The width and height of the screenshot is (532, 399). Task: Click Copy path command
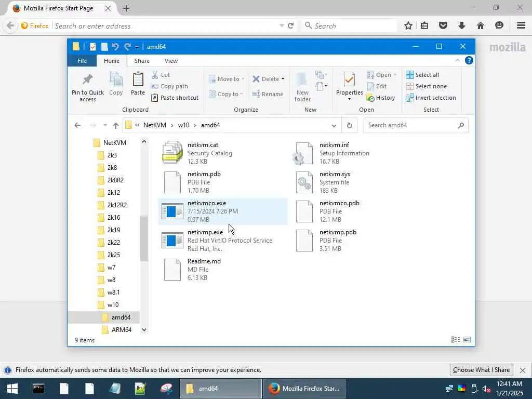(169, 86)
